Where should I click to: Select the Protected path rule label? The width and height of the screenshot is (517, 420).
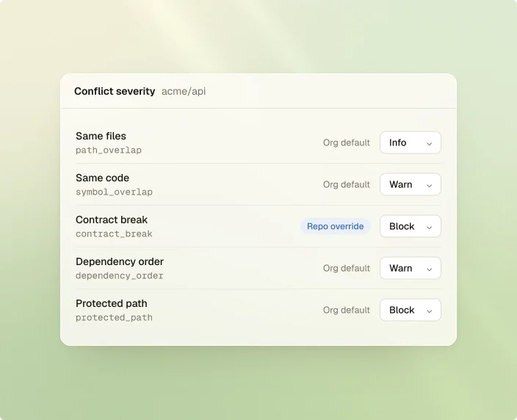[112, 303]
